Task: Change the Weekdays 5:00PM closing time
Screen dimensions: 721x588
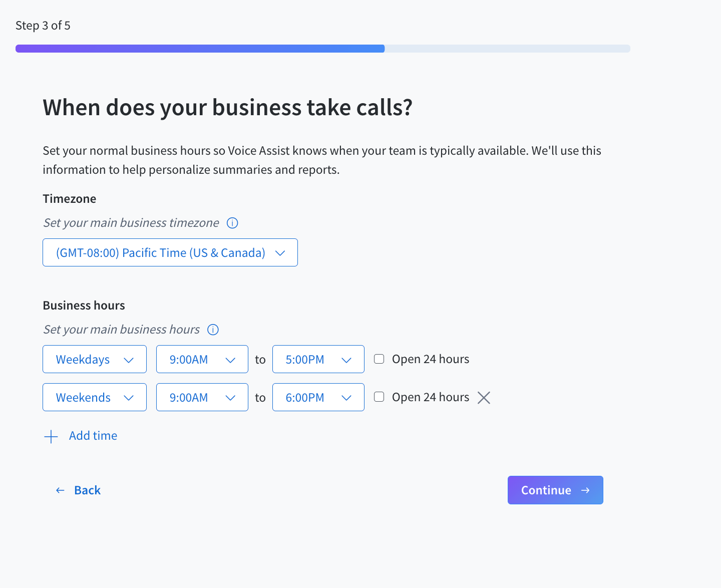Action: click(318, 360)
